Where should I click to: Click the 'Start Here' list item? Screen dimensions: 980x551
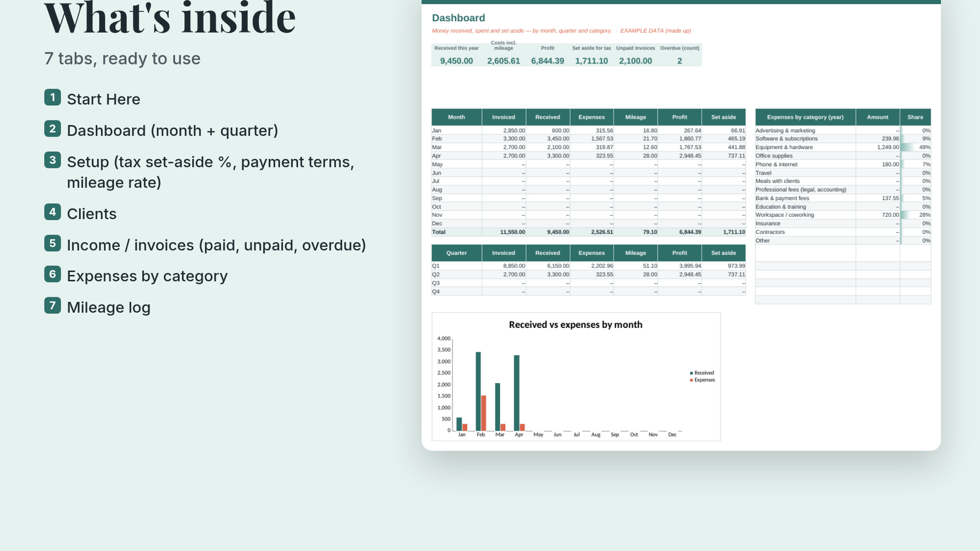tap(104, 99)
